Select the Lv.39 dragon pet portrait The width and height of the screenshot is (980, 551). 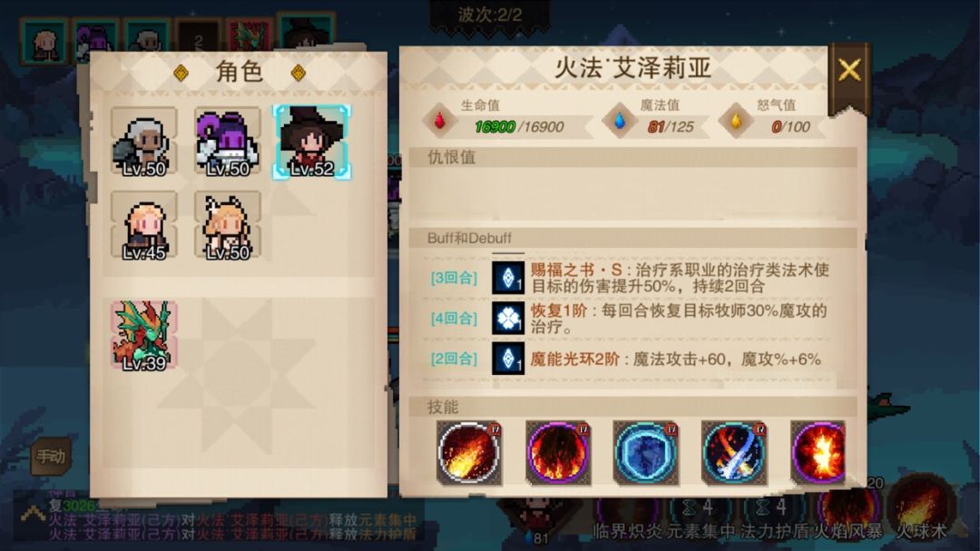point(143,335)
